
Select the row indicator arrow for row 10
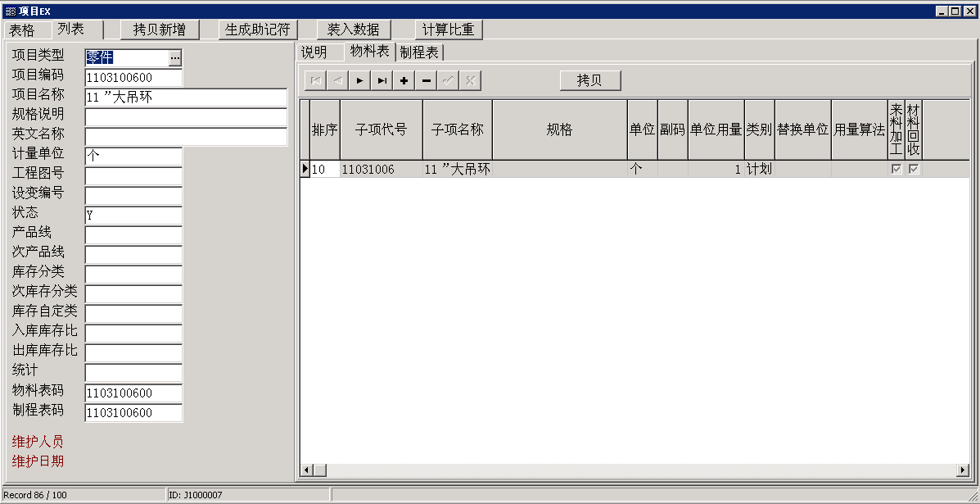[x=305, y=170]
